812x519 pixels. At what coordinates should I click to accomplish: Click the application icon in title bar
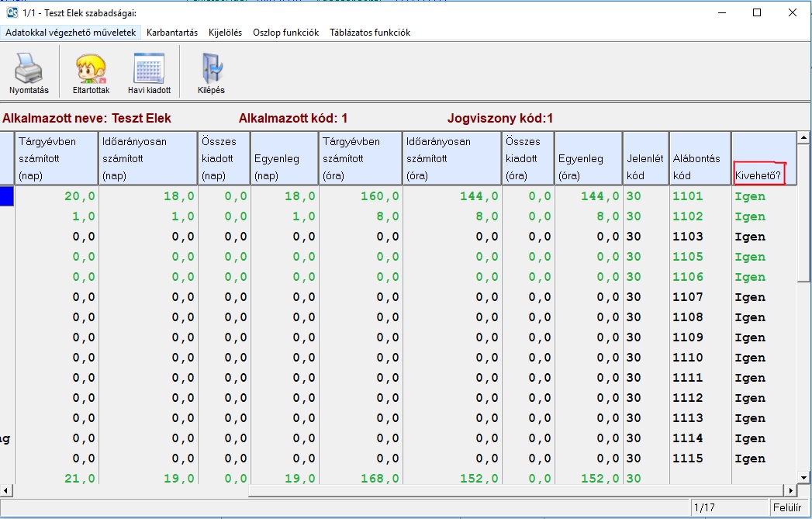pyautogui.click(x=12, y=12)
